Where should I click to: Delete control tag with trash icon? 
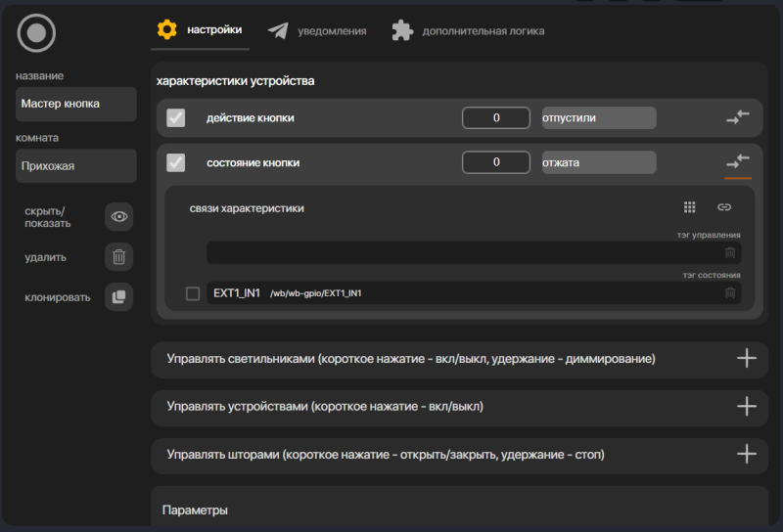[x=730, y=253]
